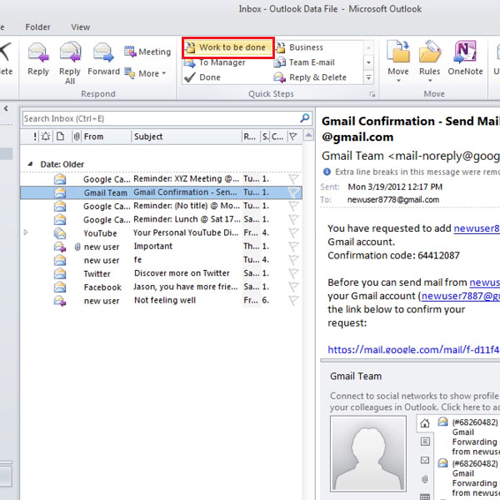
Task: Open the newuser7887@g… email link
Action: 460,296
